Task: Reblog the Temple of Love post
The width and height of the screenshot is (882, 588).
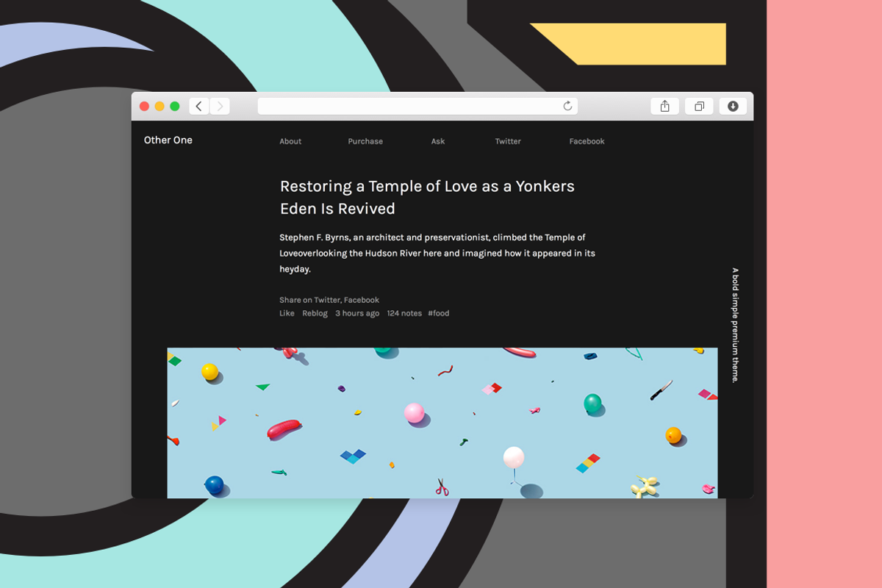Action: pos(315,313)
